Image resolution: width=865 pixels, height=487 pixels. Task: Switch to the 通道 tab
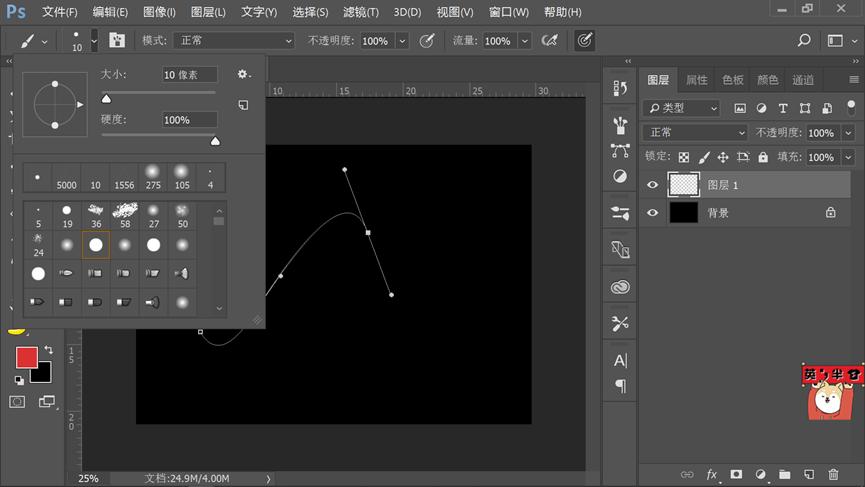coord(803,80)
